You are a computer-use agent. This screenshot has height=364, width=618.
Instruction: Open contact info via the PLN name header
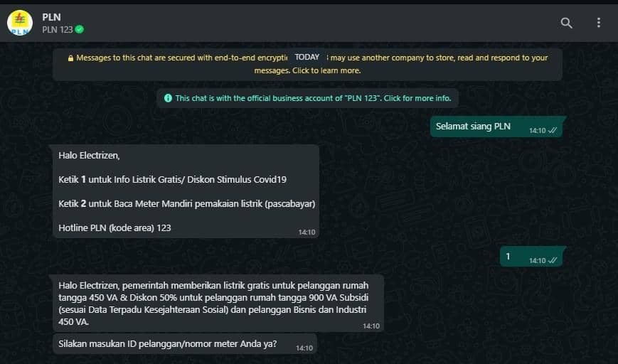coord(52,17)
